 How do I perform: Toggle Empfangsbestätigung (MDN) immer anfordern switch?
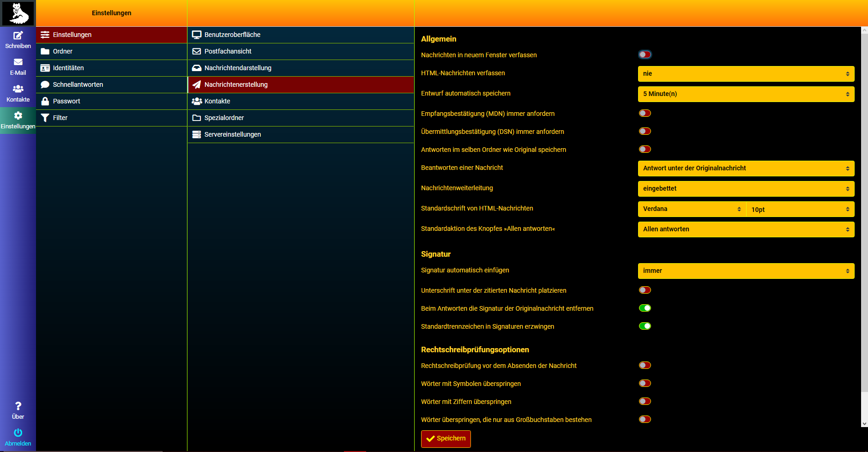[645, 114]
